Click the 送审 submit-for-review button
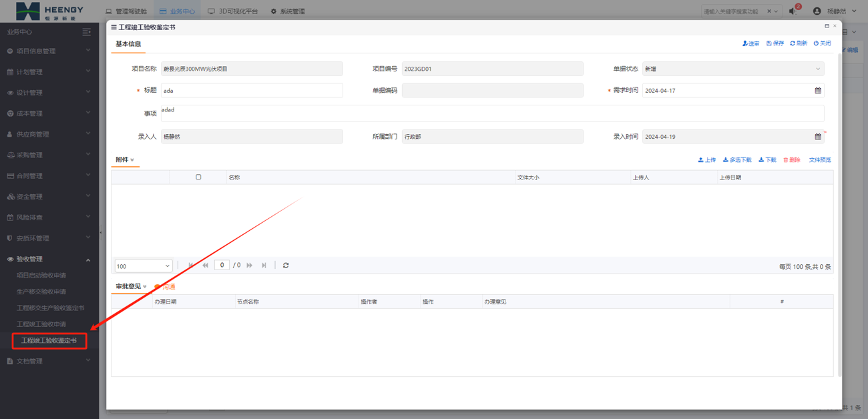 coord(750,43)
